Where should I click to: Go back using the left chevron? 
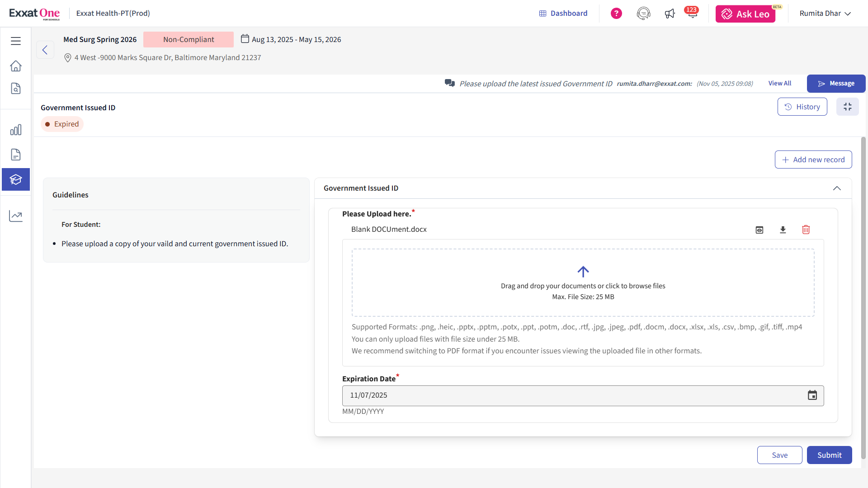pos(45,50)
